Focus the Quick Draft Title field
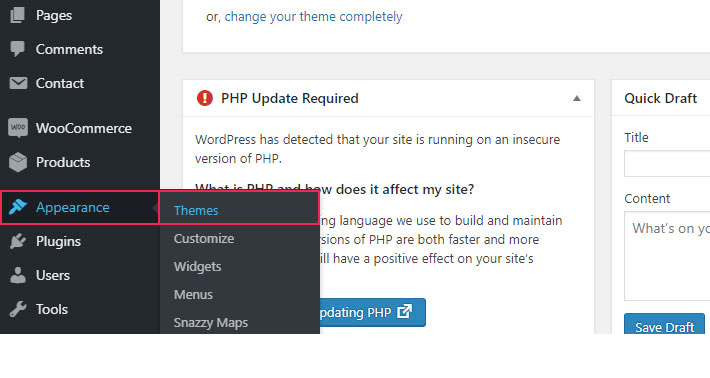Viewport: 710px width, 378px height. (667, 163)
